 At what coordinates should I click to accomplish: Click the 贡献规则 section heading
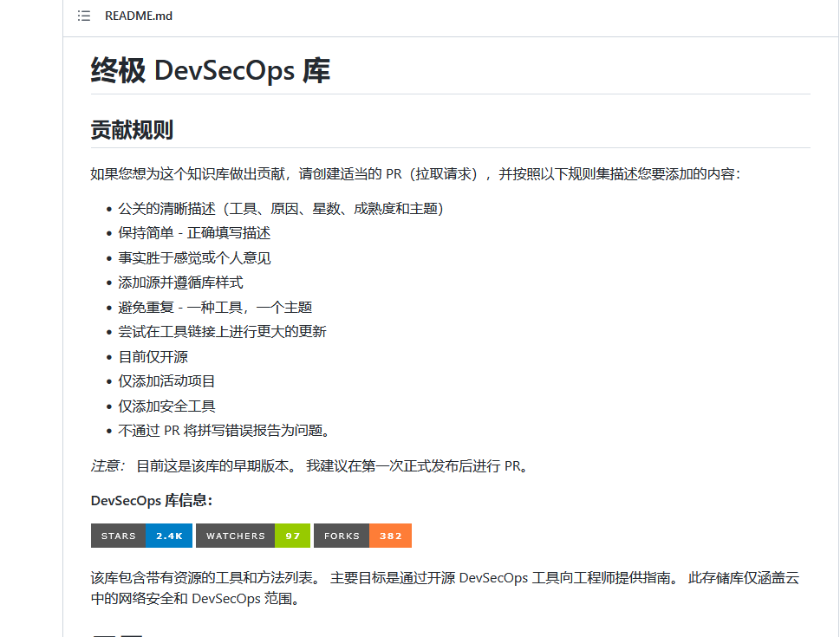131,129
